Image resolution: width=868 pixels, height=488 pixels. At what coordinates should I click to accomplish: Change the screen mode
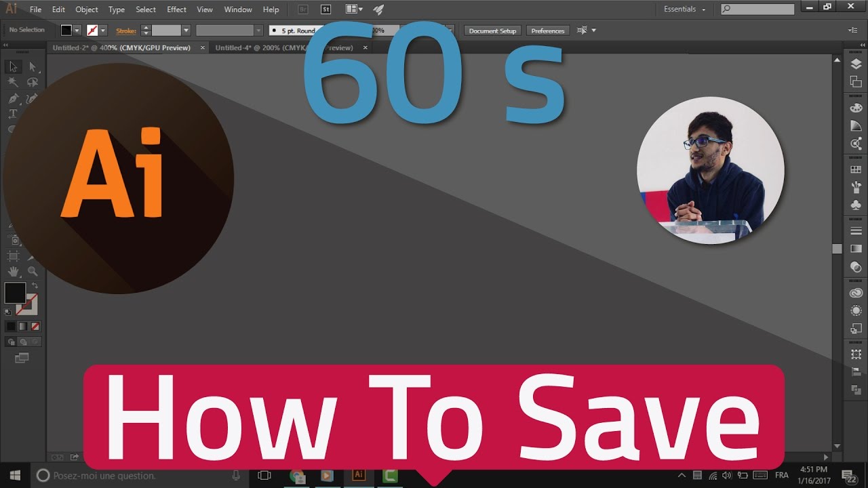pyautogui.click(x=22, y=357)
